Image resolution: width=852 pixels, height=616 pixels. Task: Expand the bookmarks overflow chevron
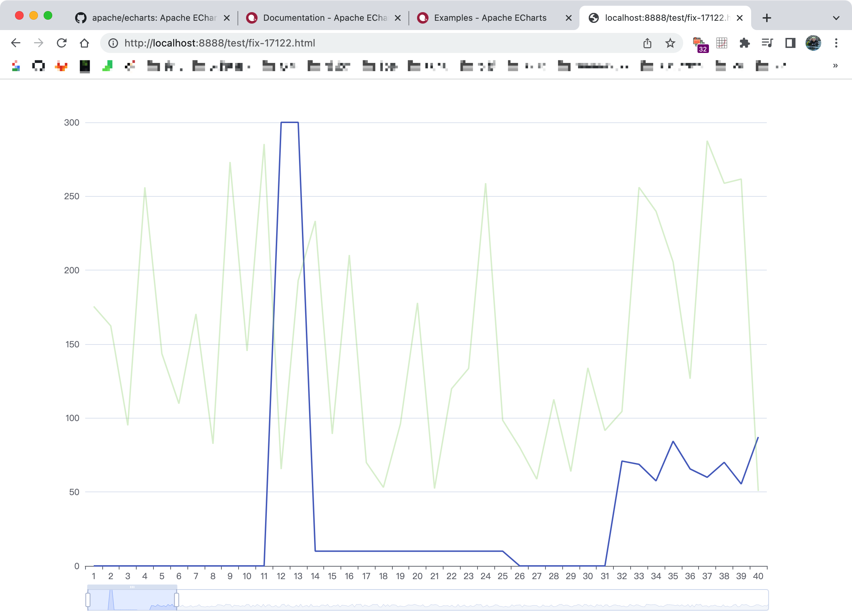836,66
